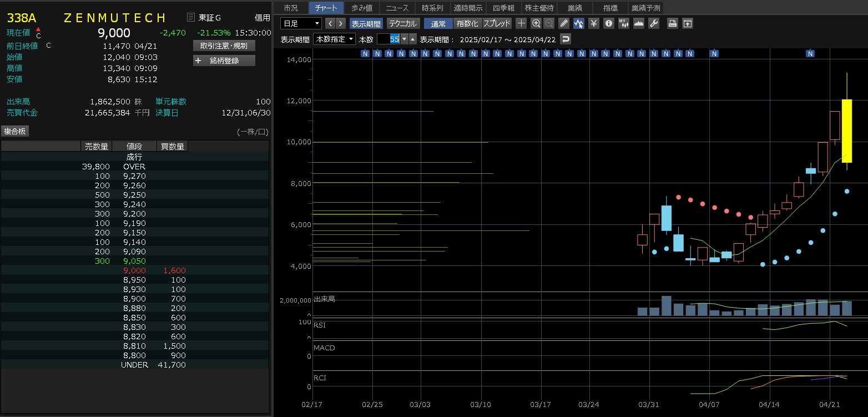Click the printer icon

pos(672,23)
